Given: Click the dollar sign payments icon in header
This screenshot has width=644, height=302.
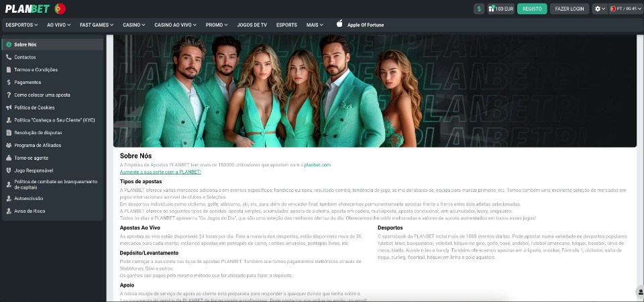Looking at the screenshot, I should (x=479, y=9).
